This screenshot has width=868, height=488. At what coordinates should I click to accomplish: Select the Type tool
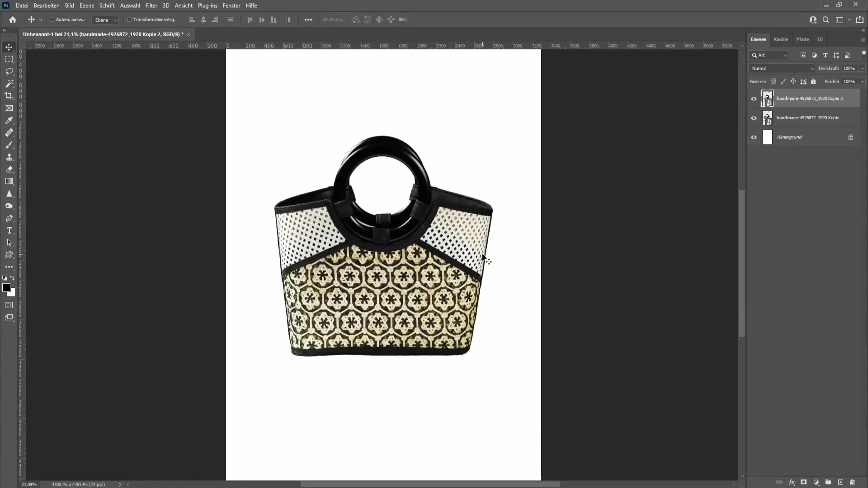9,230
